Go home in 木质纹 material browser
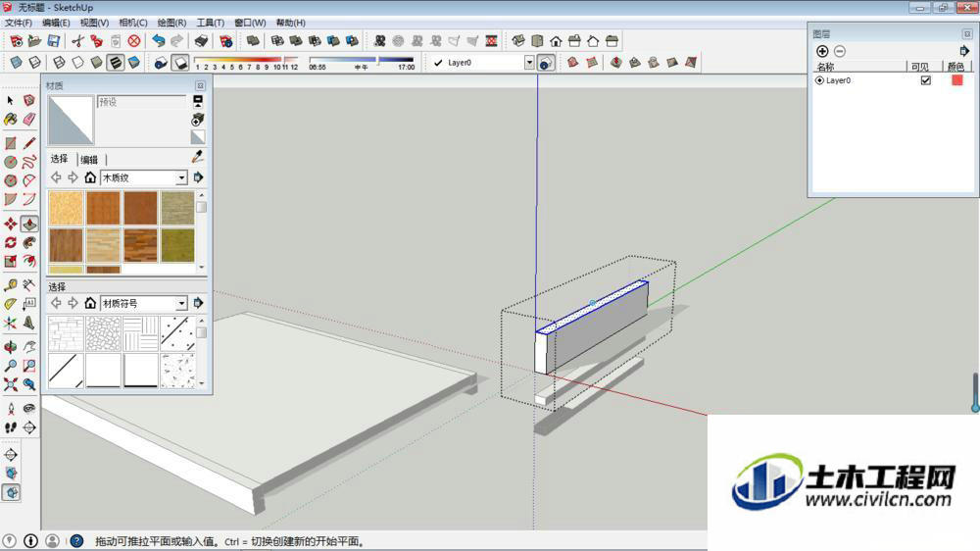This screenshot has height=551, width=980. [x=90, y=177]
